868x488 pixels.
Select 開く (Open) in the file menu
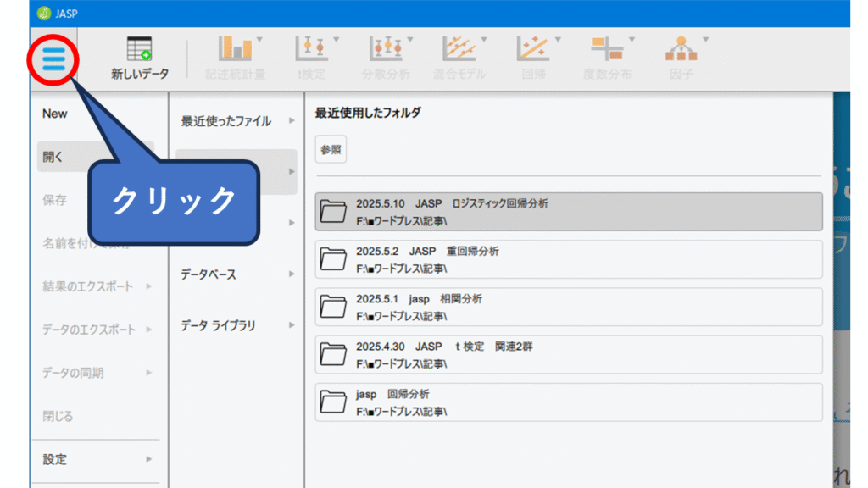point(53,157)
